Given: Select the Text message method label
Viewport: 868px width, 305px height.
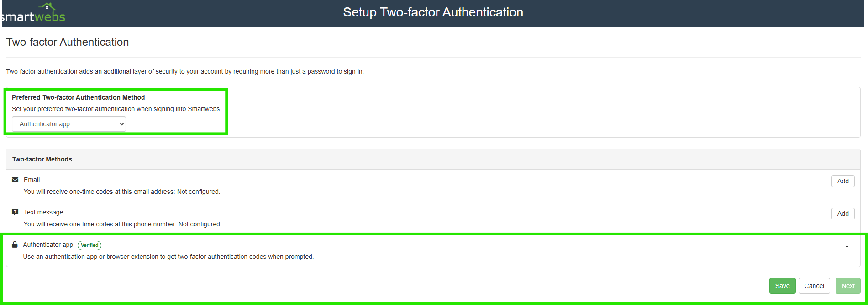Looking at the screenshot, I should [x=43, y=212].
